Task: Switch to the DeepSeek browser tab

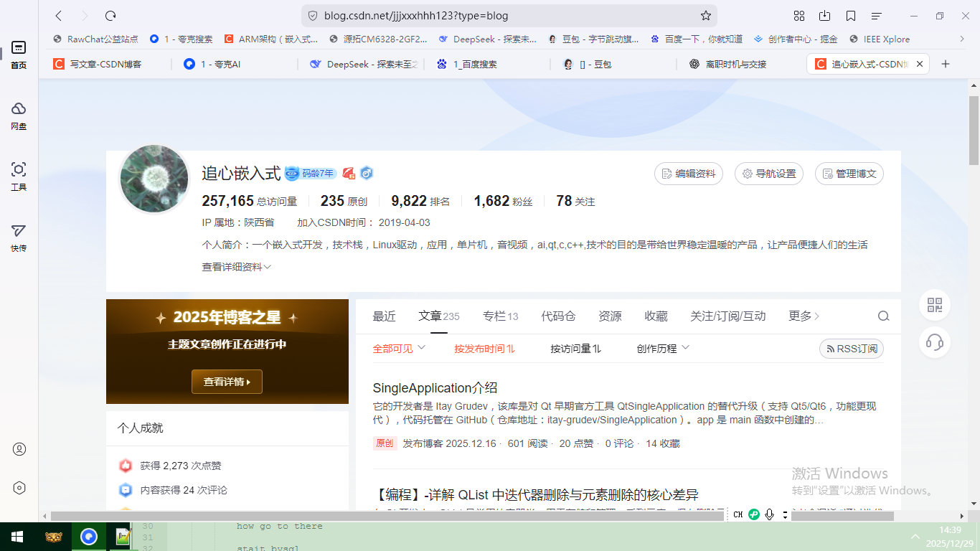Action: click(x=364, y=64)
